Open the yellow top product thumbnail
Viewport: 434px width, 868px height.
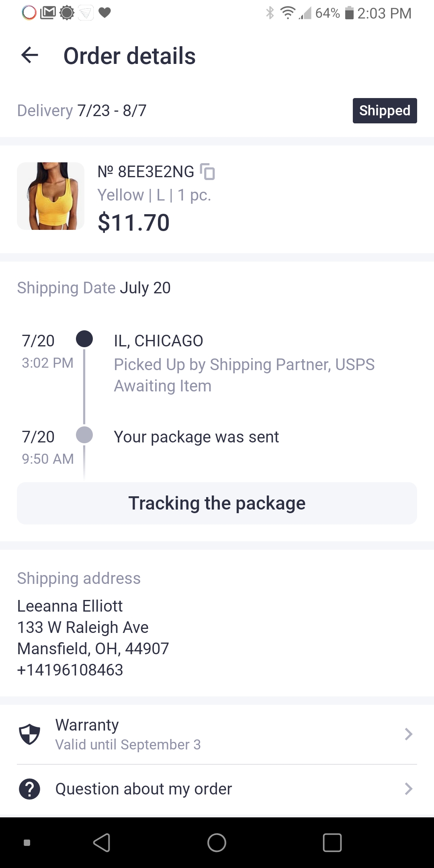tap(51, 196)
